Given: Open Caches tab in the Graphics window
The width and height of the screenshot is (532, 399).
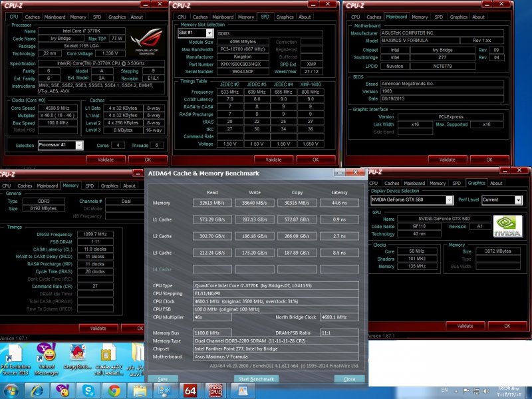Looking at the screenshot, I should pos(392,184).
